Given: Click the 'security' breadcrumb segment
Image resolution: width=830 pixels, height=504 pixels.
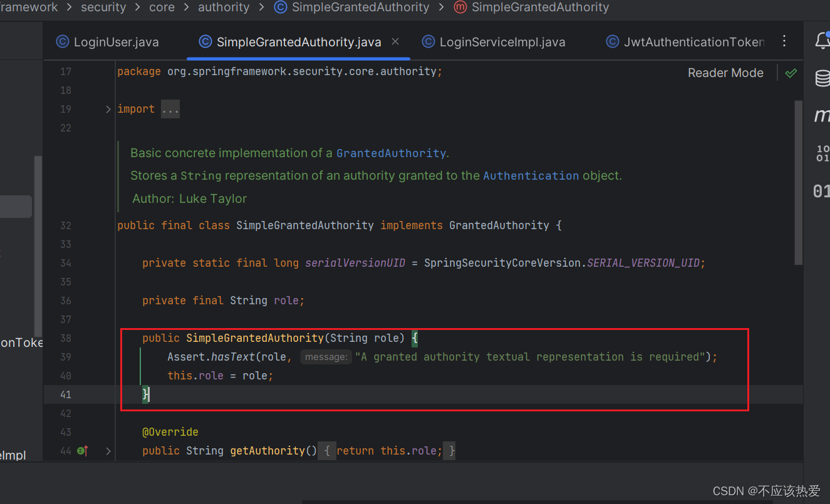Looking at the screenshot, I should (x=103, y=8).
